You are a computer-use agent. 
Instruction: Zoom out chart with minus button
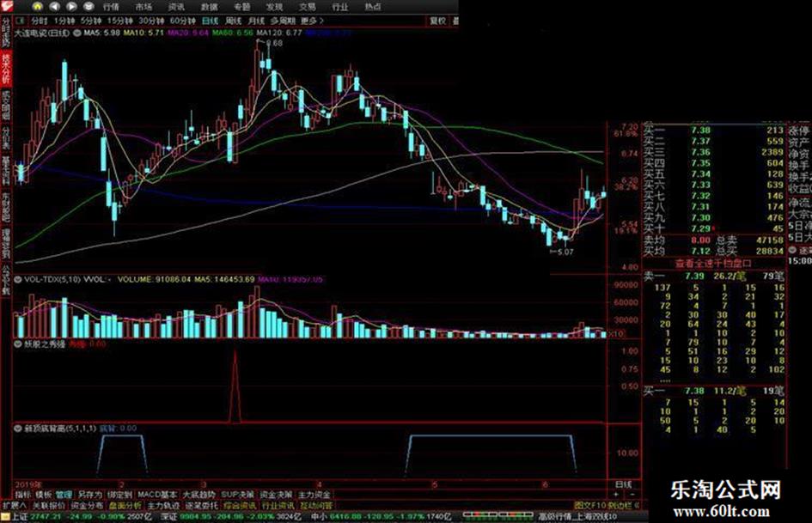[632, 495]
